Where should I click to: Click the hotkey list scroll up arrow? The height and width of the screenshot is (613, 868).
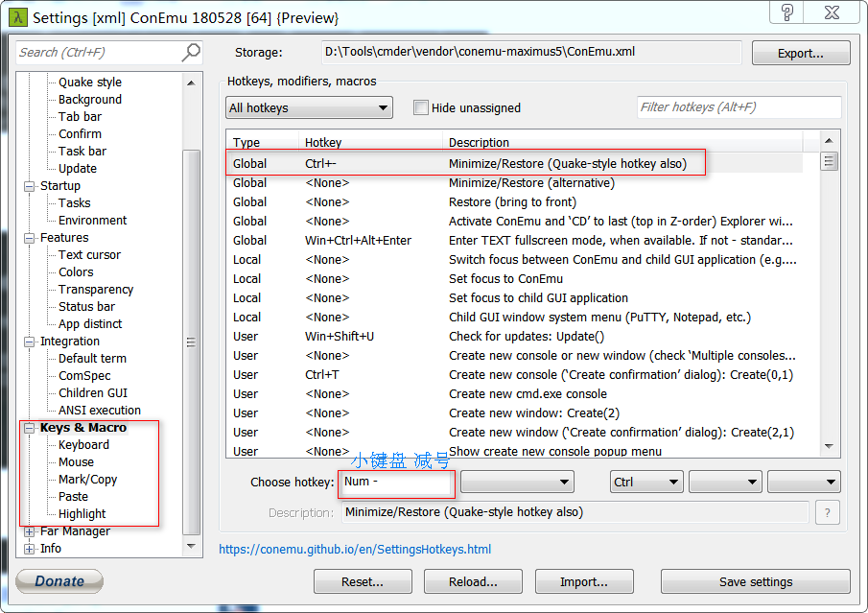tap(829, 141)
